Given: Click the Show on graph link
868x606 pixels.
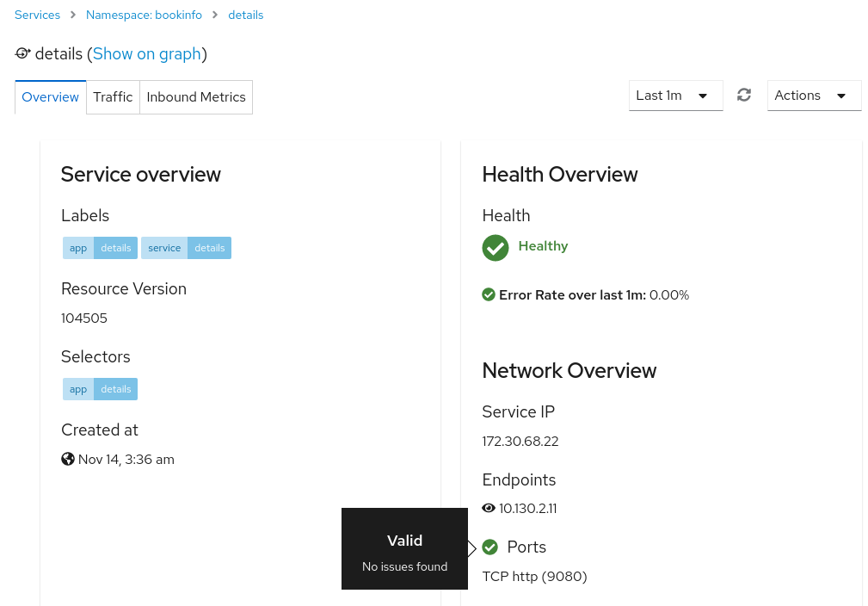Looking at the screenshot, I should 147,53.
